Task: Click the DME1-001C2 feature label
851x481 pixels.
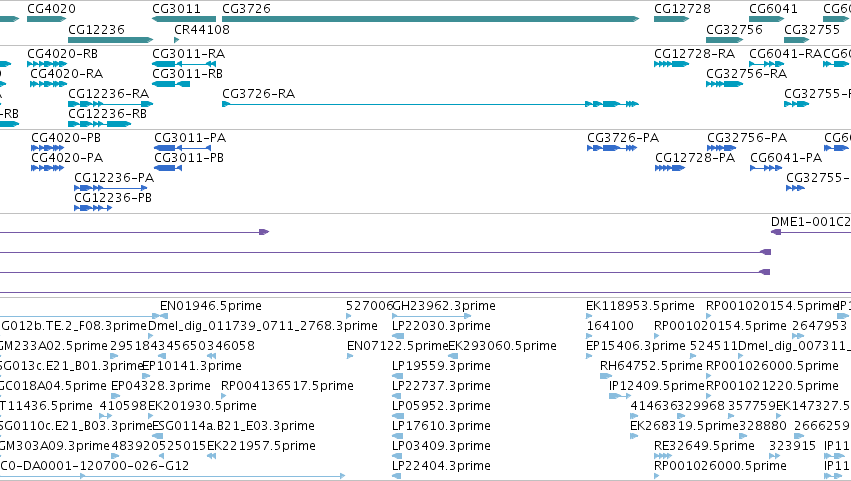Action: coord(811,222)
